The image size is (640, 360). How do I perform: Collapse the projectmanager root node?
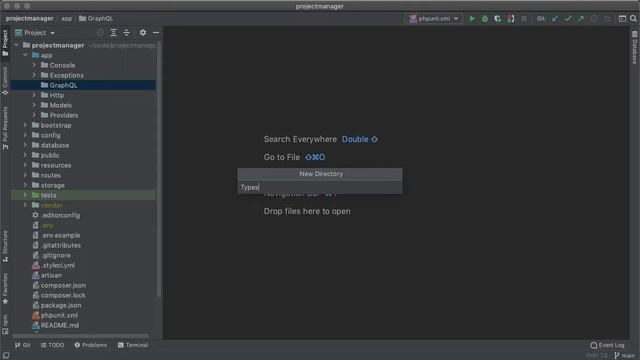pyautogui.click(x=16, y=45)
